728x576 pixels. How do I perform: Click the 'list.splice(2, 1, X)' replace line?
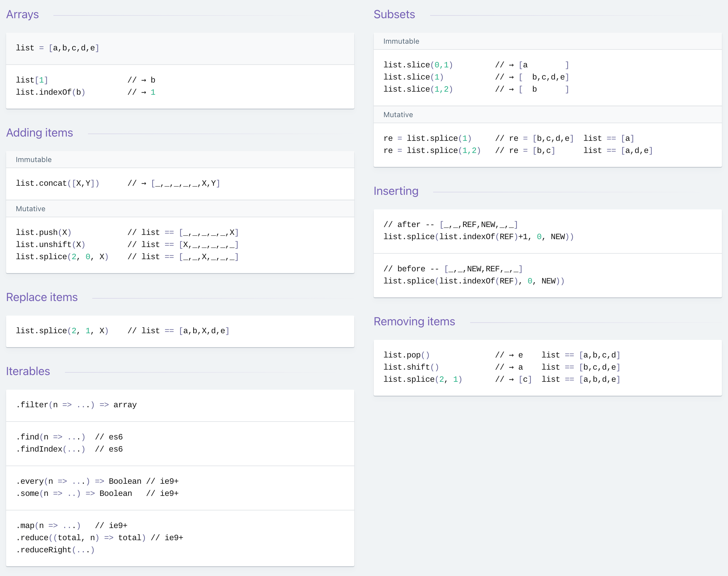[123, 331]
